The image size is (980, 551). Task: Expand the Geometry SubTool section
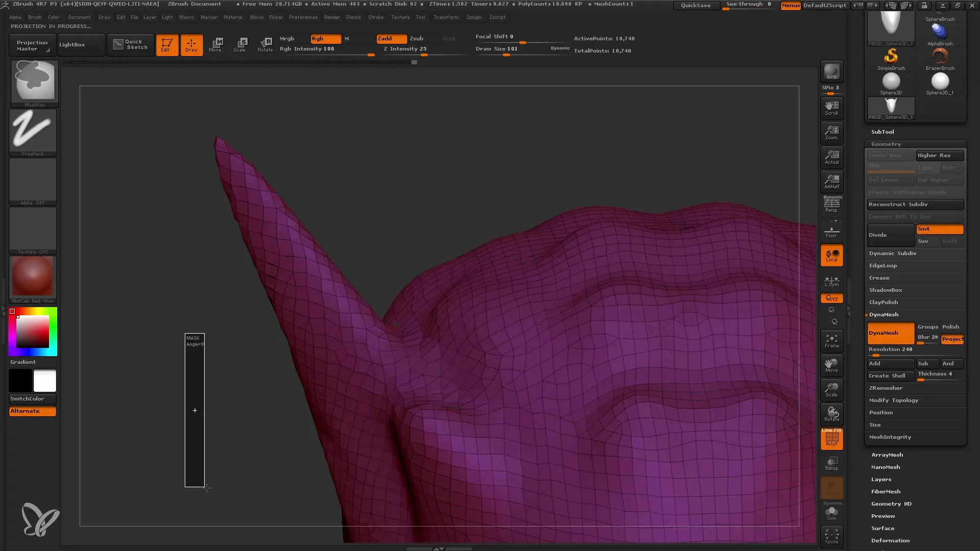pos(886,144)
